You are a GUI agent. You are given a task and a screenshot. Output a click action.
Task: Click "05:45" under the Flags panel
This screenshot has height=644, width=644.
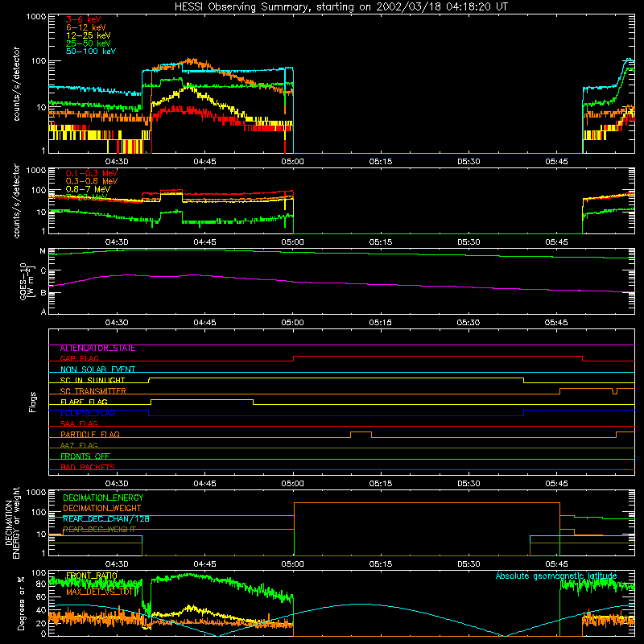[x=556, y=484]
